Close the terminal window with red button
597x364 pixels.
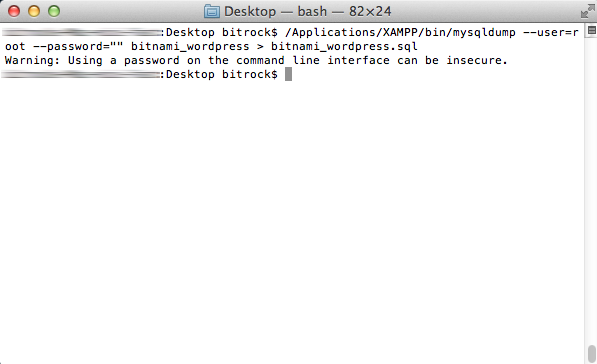click(x=14, y=11)
